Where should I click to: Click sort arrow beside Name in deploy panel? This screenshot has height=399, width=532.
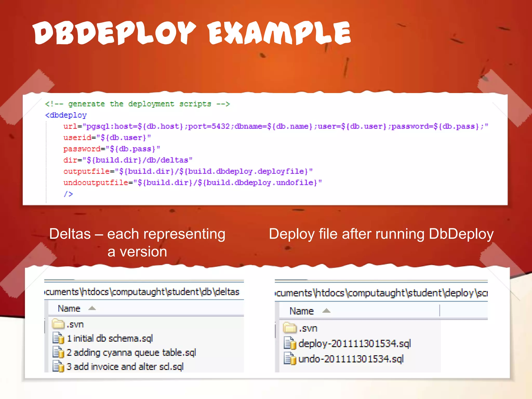[x=326, y=311]
